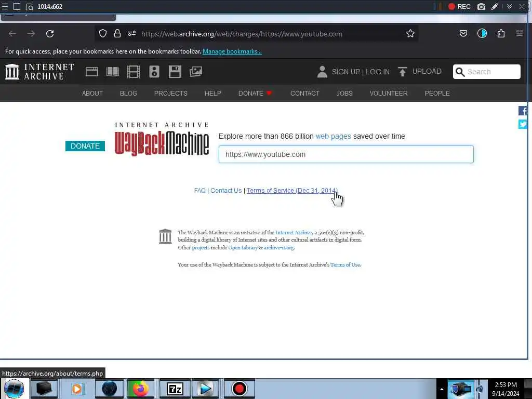Viewport: 532px width, 399px height.
Task: Focus the Wayback URL input field
Action: point(346,154)
